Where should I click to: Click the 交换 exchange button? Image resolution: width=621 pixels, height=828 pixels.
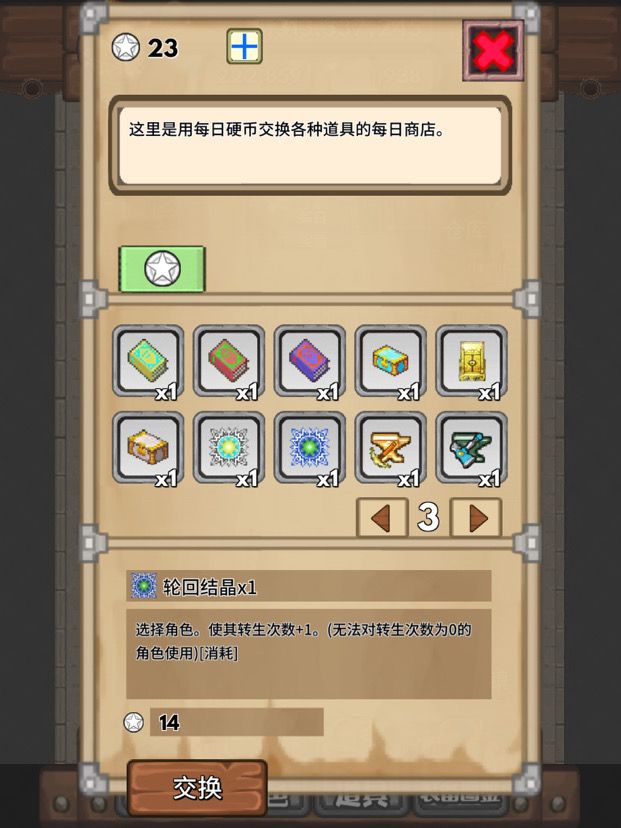(x=197, y=788)
